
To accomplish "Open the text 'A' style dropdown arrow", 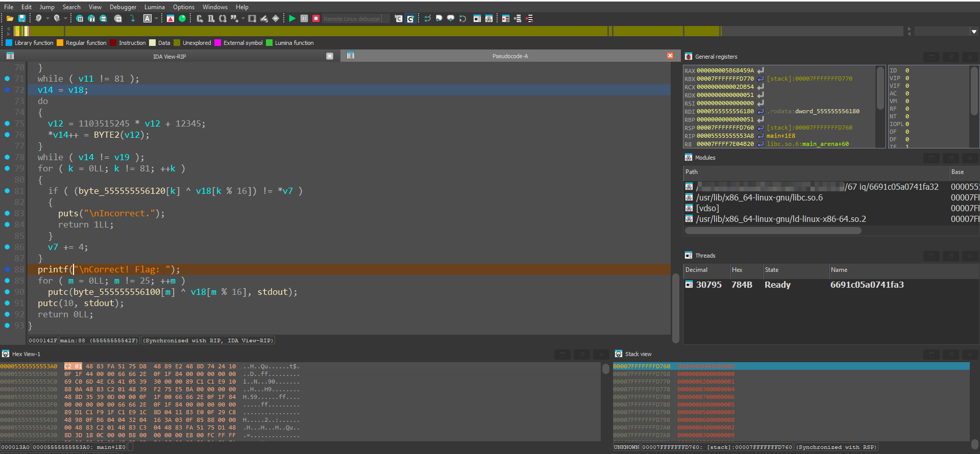I will tap(156, 18).
